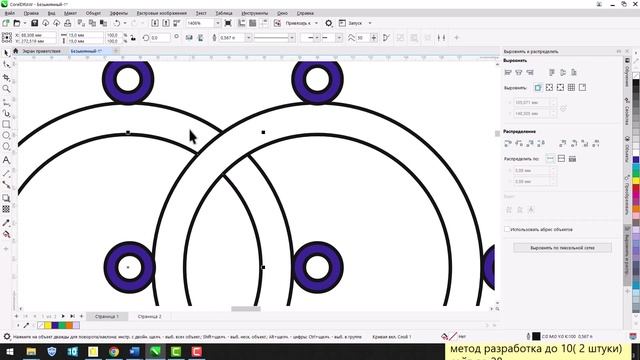
Task: Click the Print icon in the toolbar
Action: coord(67,23)
